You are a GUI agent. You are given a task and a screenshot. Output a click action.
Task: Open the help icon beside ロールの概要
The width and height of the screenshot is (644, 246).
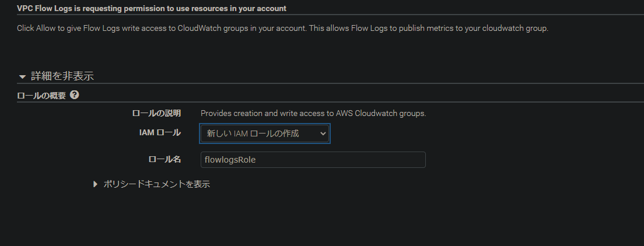[x=74, y=95]
